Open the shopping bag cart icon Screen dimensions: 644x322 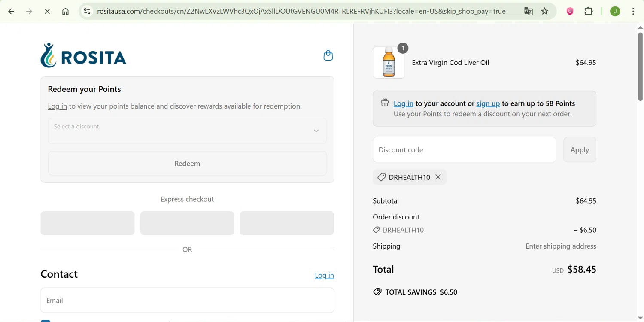(x=328, y=55)
